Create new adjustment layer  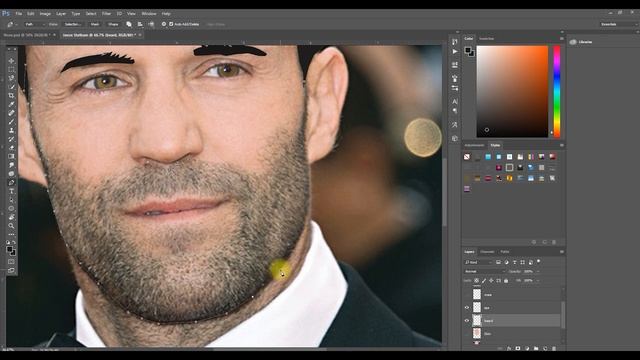coord(527,349)
